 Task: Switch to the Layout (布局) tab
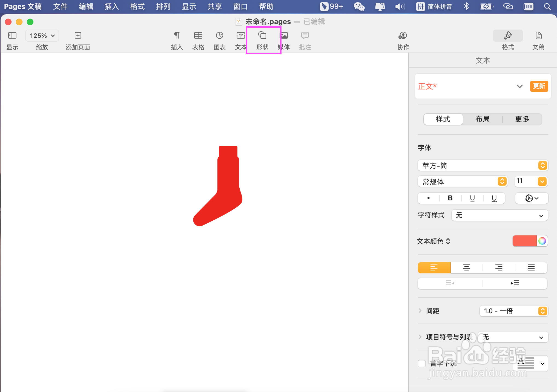482,119
